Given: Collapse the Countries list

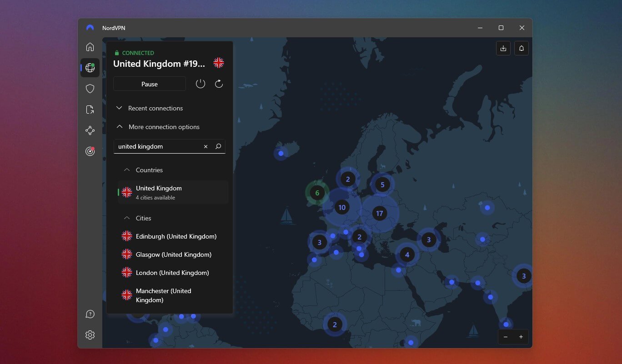Looking at the screenshot, I should pyautogui.click(x=144, y=170).
